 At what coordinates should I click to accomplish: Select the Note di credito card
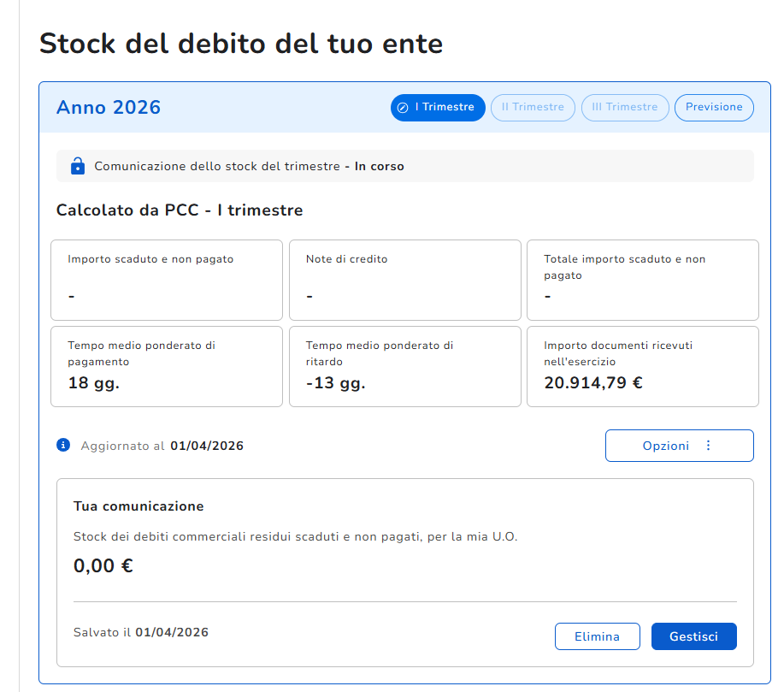(x=404, y=280)
